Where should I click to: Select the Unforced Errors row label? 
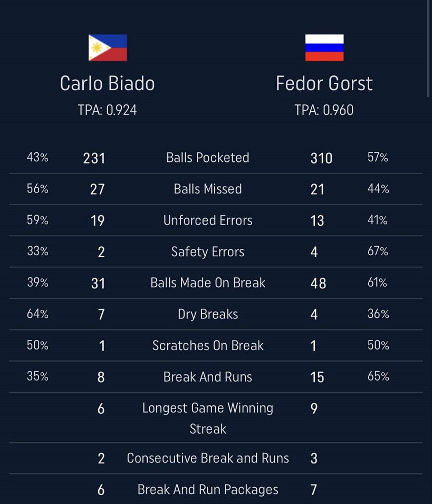coord(208,220)
